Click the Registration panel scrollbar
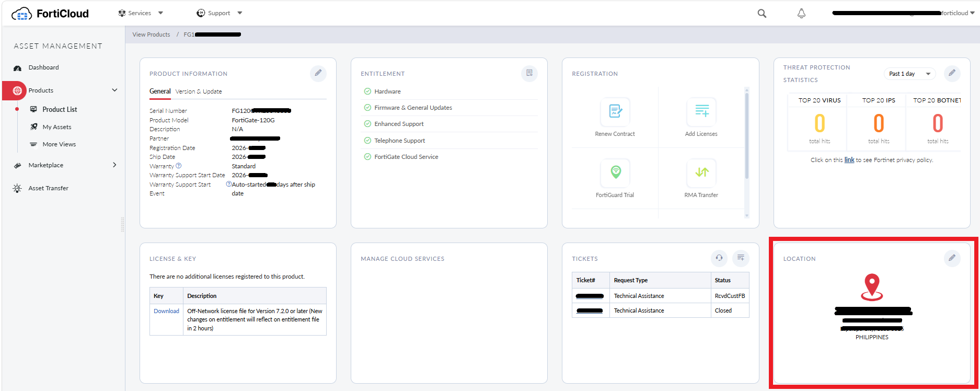 pyautogui.click(x=746, y=135)
